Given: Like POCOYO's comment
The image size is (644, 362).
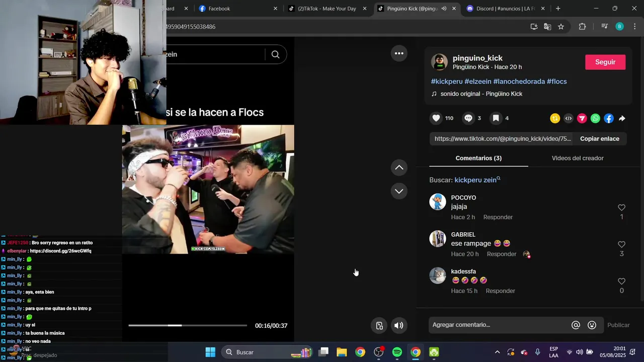Looking at the screenshot, I should coord(621,208).
